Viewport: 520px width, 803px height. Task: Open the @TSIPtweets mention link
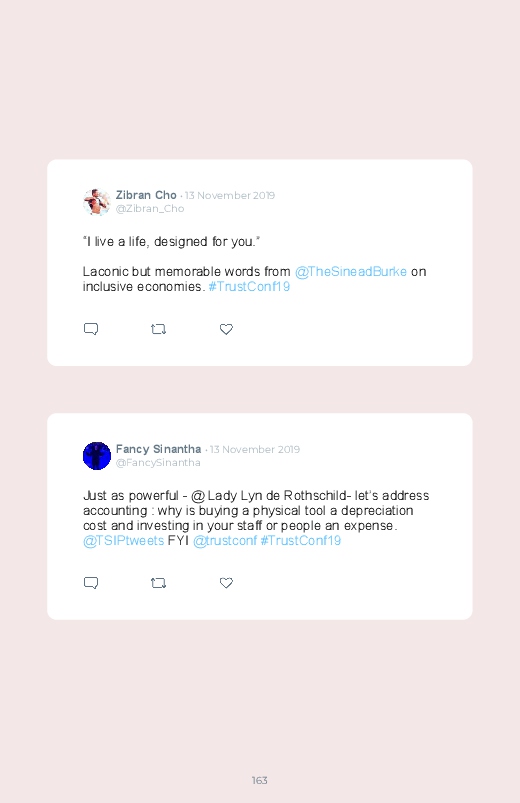tap(123, 540)
